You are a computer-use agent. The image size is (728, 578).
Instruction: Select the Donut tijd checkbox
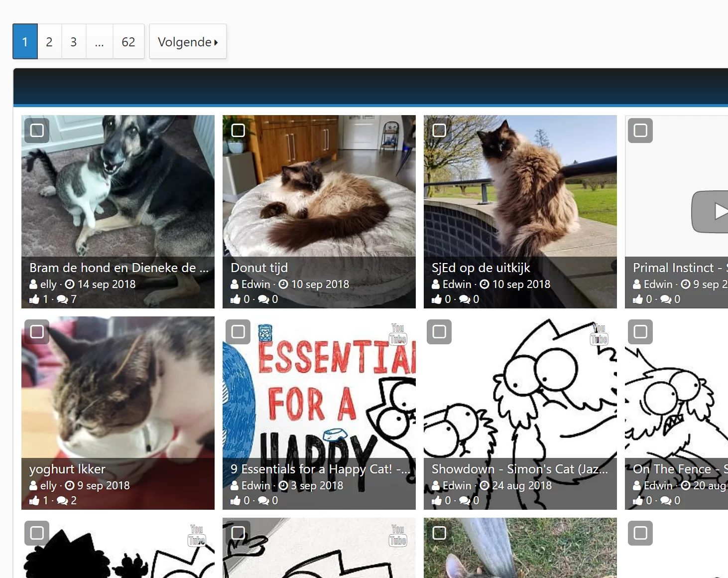238,131
